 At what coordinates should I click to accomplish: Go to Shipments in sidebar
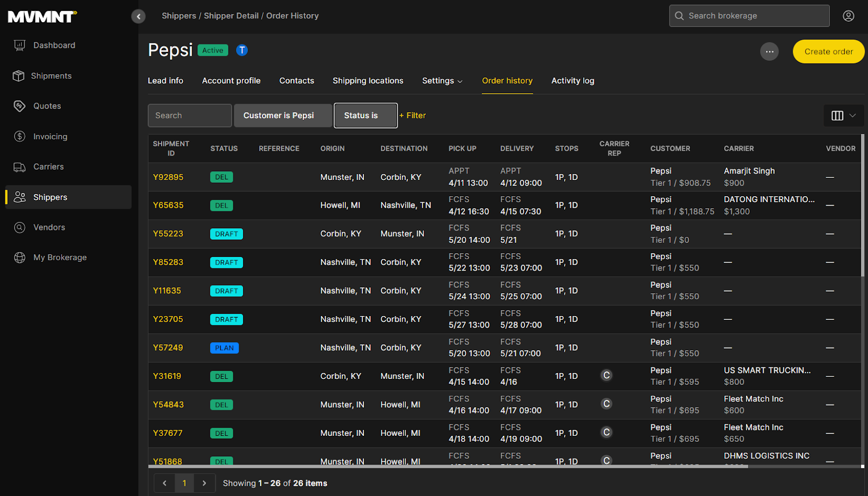click(51, 76)
